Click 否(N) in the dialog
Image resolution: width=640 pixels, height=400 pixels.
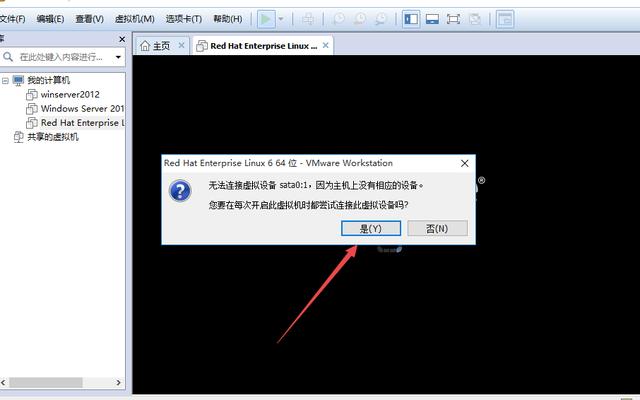[x=437, y=229]
